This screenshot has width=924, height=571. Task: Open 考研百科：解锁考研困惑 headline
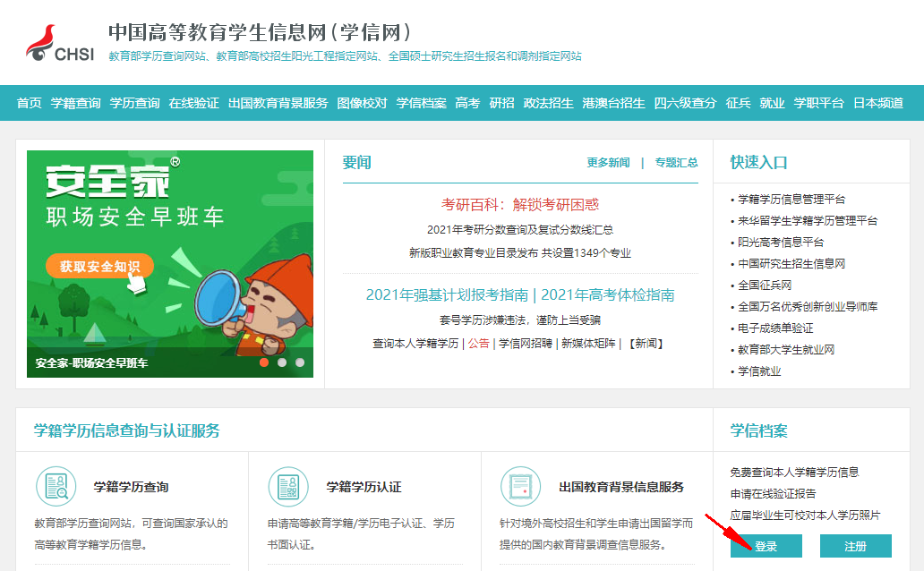pos(519,205)
